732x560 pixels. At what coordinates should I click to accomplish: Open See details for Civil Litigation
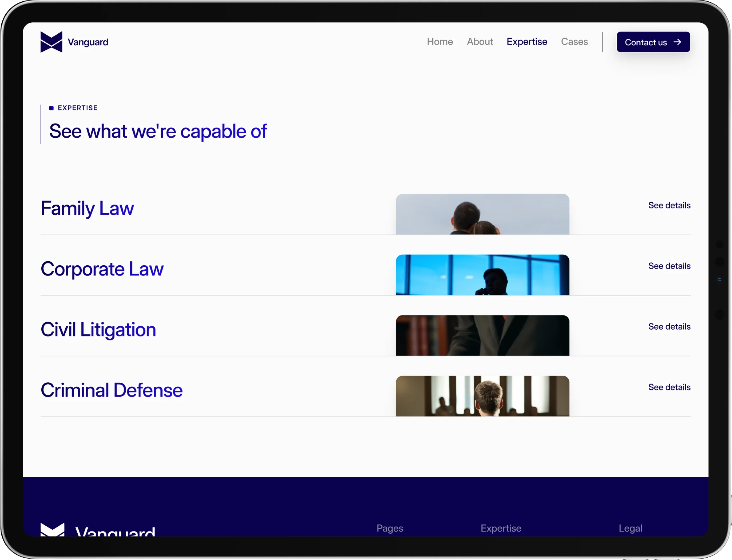669,327
